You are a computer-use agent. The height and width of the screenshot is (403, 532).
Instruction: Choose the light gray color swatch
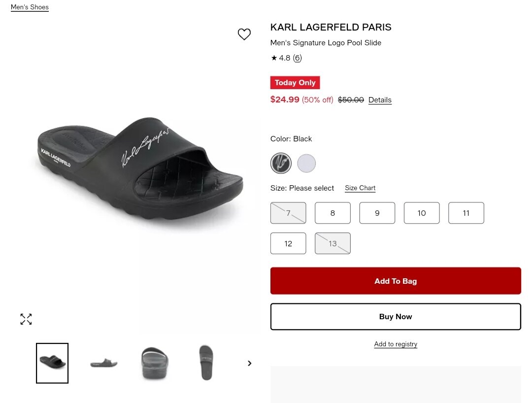pyautogui.click(x=306, y=163)
